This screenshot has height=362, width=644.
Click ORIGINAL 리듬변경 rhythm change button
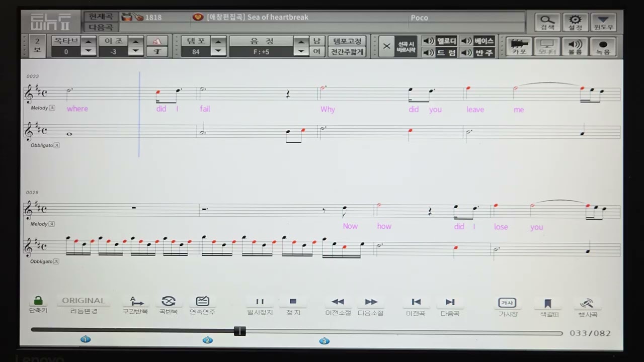84,305
